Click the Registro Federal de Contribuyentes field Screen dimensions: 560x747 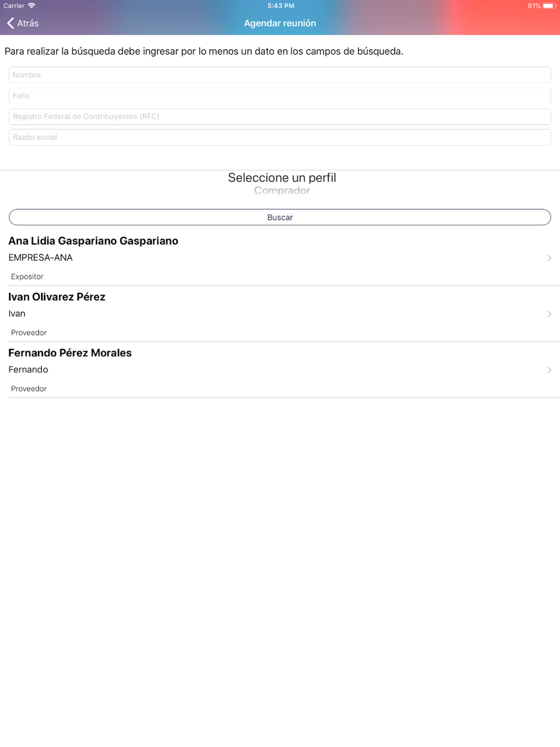click(280, 116)
